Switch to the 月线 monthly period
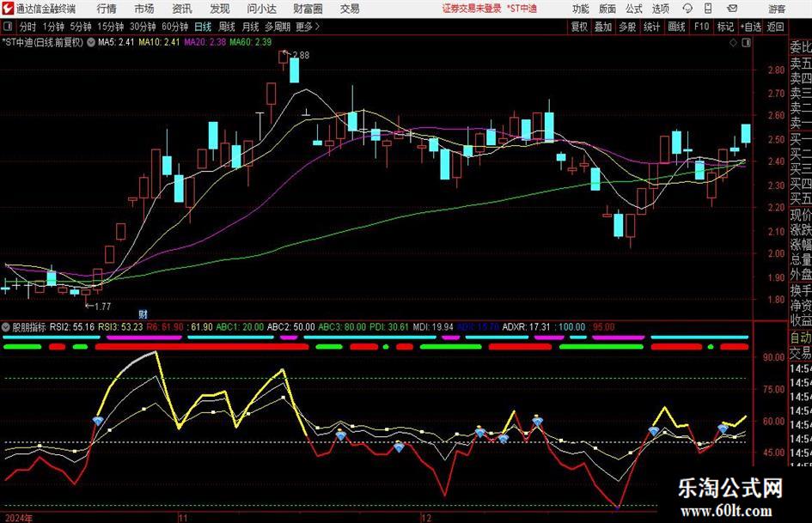 (x=251, y=27)
